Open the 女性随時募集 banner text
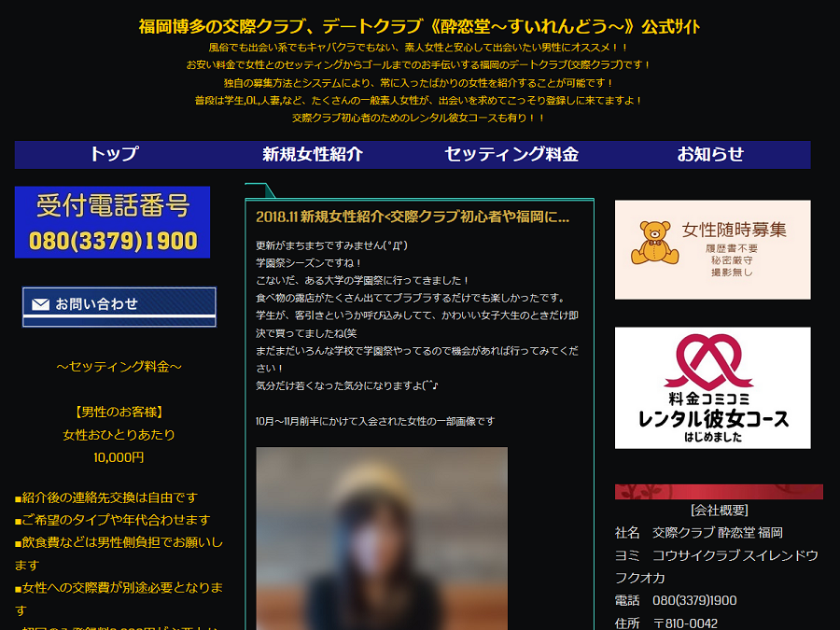The width and height of the screenshot is (840, 630). pyautogui.click(x=734, y=230)
